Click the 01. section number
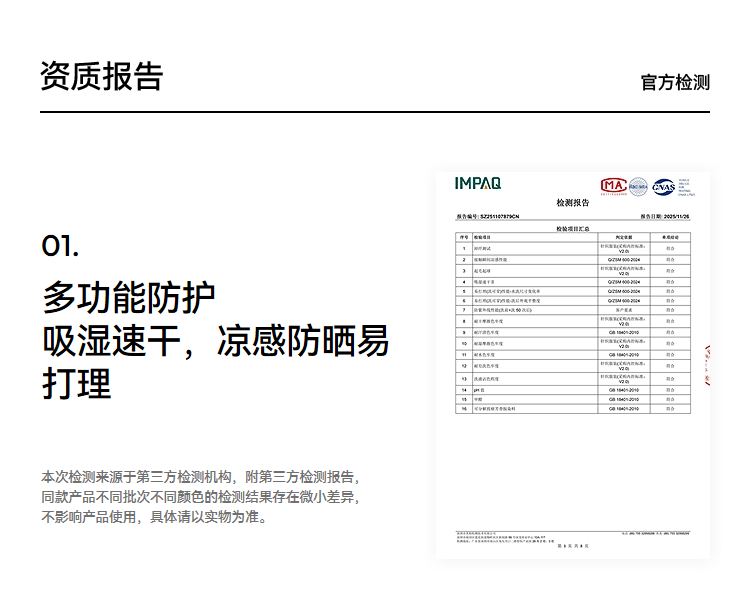Viewport: 750px width, 594px height. coord(60,246)
